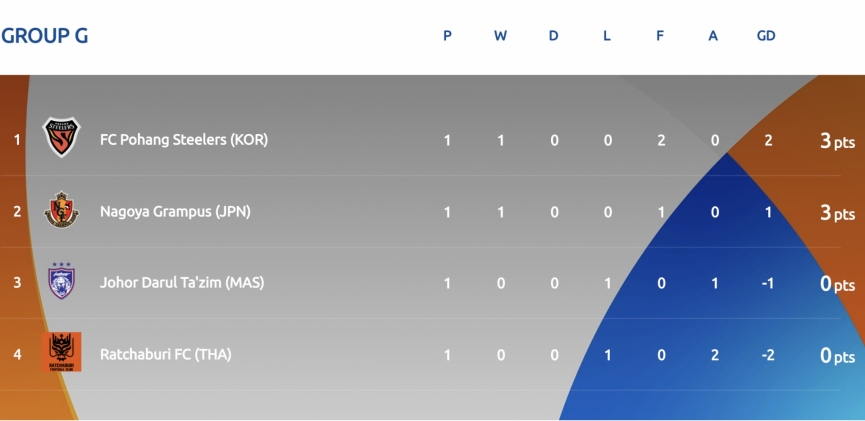865x421 pixels.
Task: Click Johor Darul Ta'zim's -1 goal difference
Action: click(x=767, y=283)
